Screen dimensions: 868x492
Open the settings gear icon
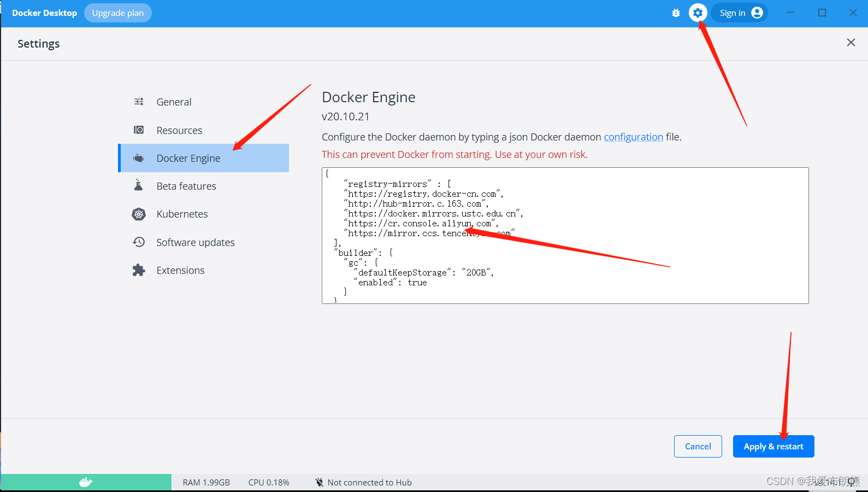pyautogui.click(x=698, y=13)
